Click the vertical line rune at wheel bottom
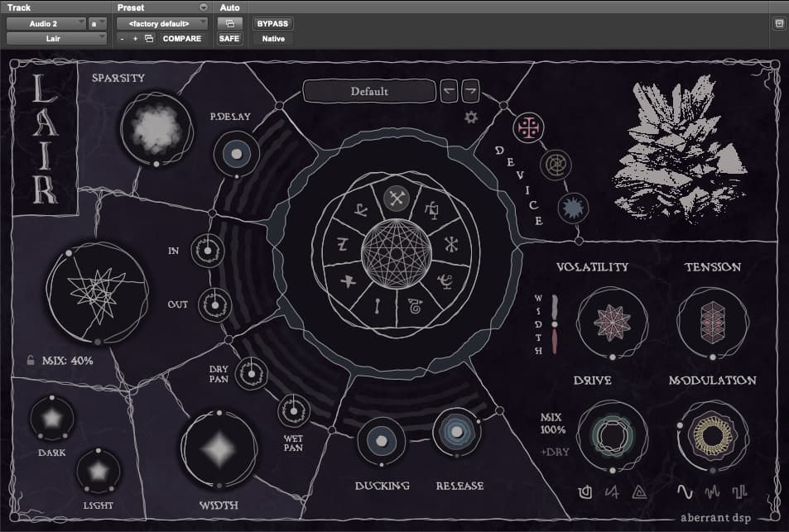 [x=378, y=306]
